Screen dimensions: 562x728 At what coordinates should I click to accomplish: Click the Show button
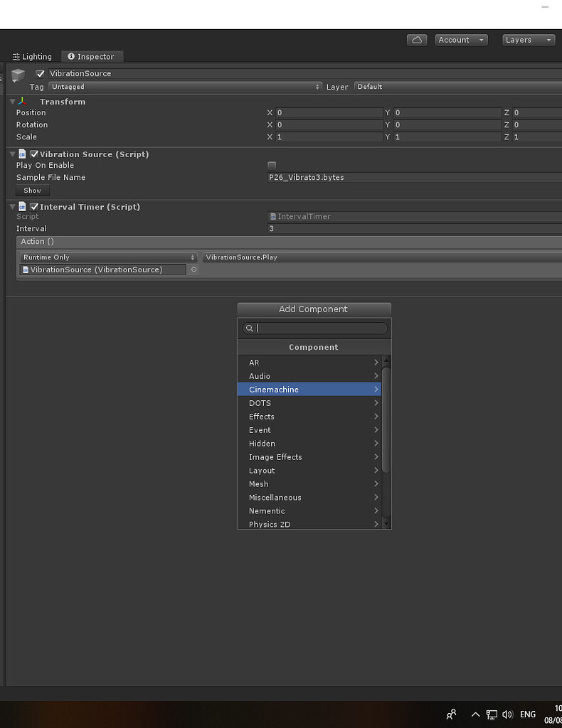click(x=33, y=191)
